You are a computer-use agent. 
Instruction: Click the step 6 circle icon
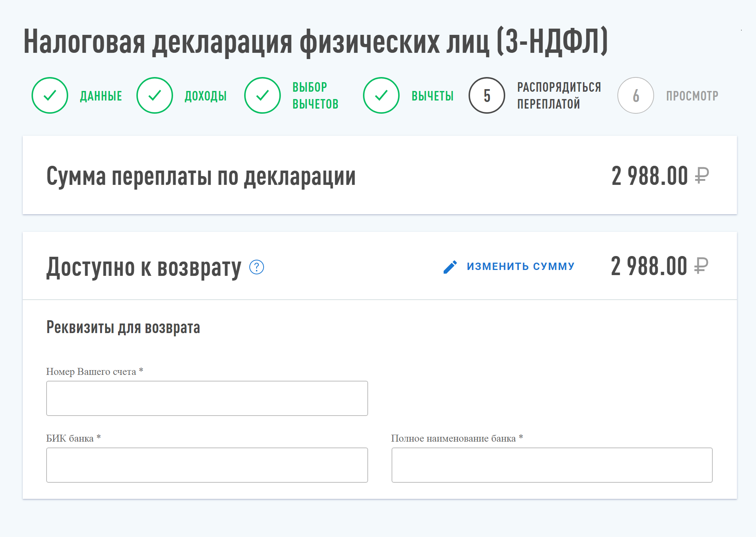[636, 95]
